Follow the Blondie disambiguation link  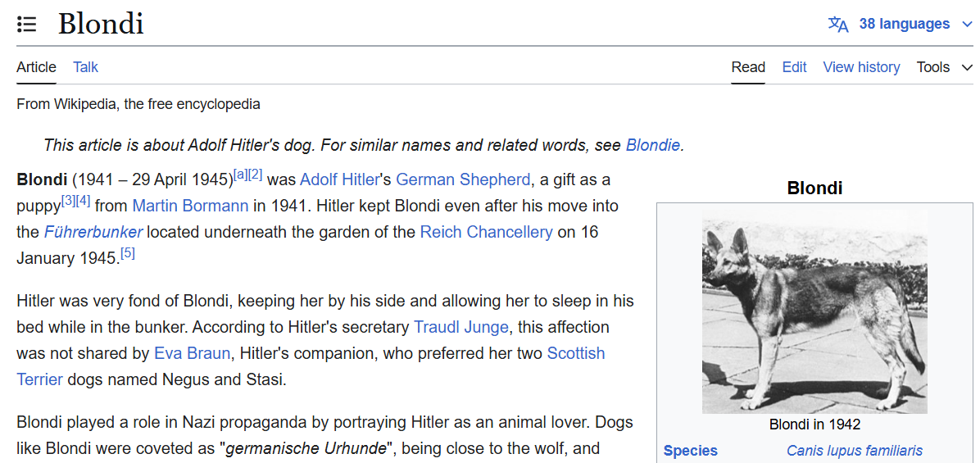652,146
